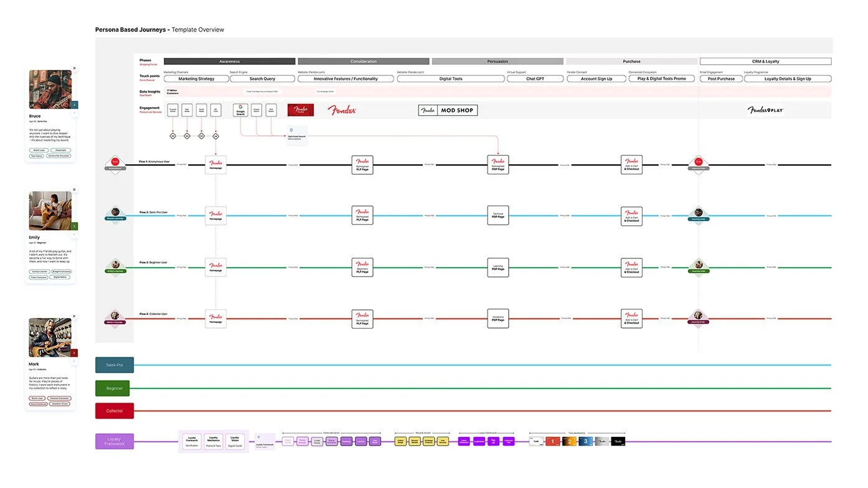Click the Fender Mod Shop logo
Image resolution: width=868 pixels, height=488 pixels.
(448, 110)
